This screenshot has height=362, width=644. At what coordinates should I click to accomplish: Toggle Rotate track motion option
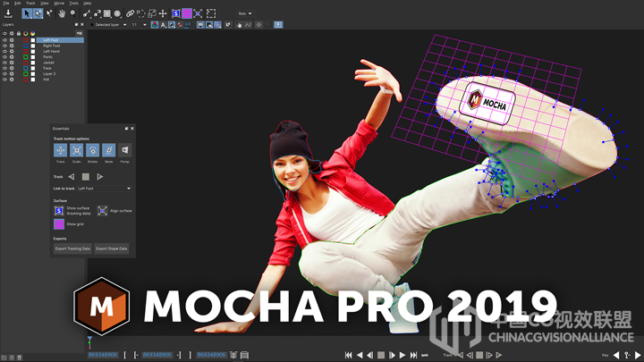[x=92, y=150]
